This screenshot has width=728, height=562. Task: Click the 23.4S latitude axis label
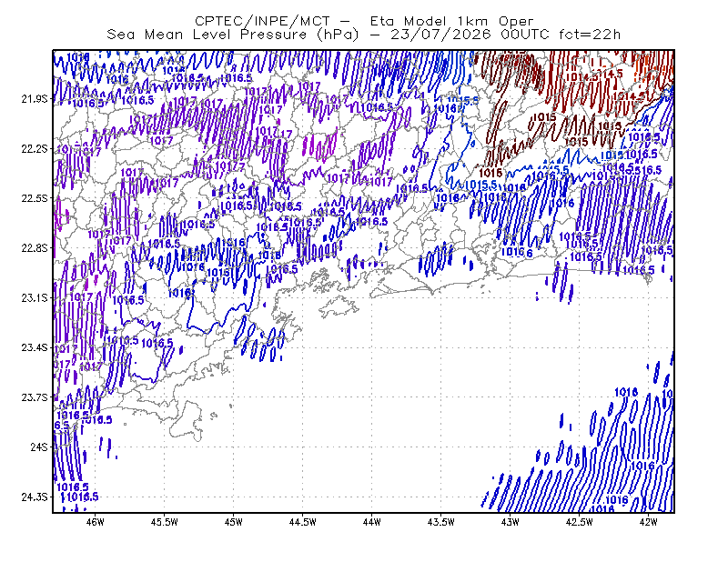35,347
